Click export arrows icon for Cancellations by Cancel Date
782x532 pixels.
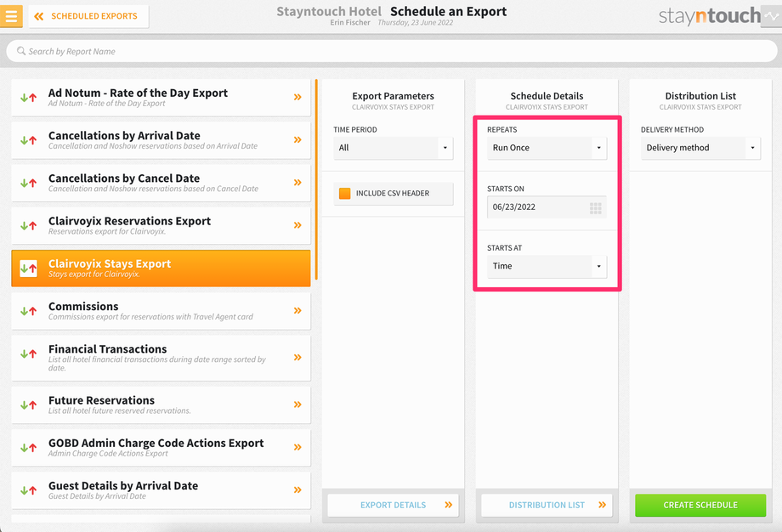coord(28,183)
